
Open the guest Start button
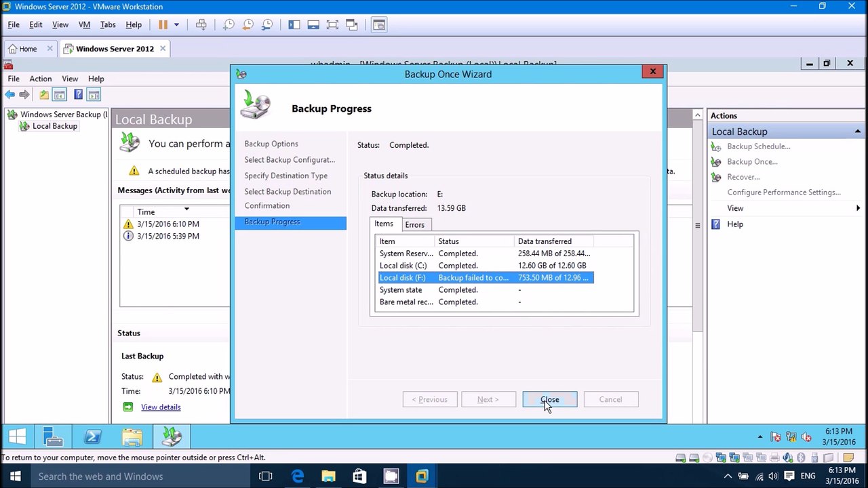click(17, 437)
